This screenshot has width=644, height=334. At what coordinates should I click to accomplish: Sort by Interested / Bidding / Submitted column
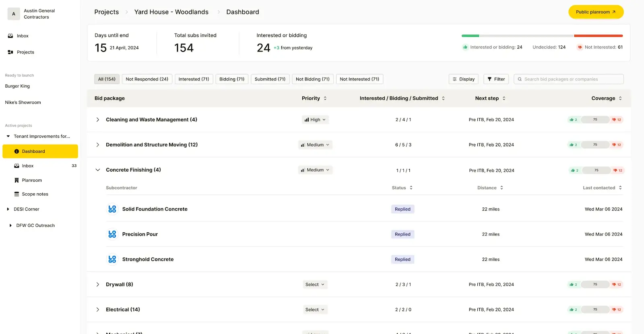tap(443, 98)
